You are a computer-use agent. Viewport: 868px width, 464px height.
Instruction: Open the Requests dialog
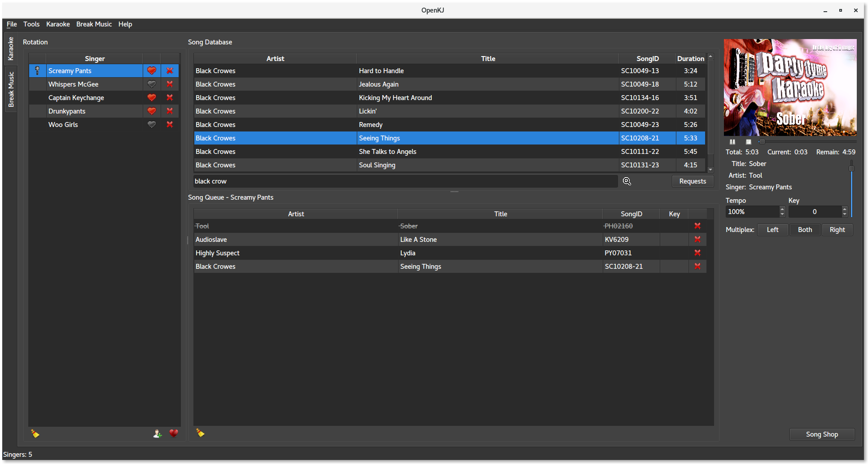click(693, 181)
